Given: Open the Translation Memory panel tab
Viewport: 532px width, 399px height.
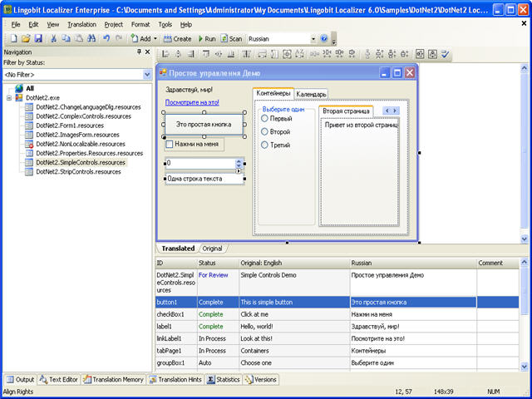Looking at the screenshot, I should click(116, 380).
